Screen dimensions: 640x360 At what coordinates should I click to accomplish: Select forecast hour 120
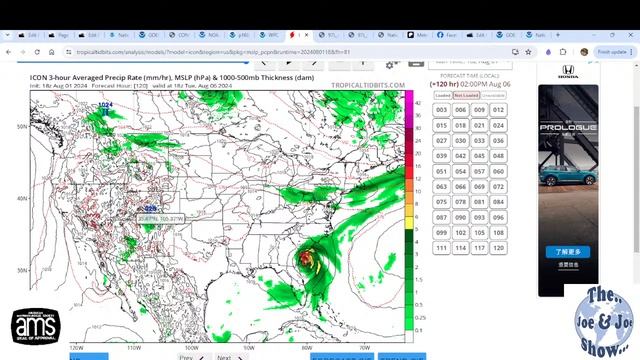[x=498, y=248]
